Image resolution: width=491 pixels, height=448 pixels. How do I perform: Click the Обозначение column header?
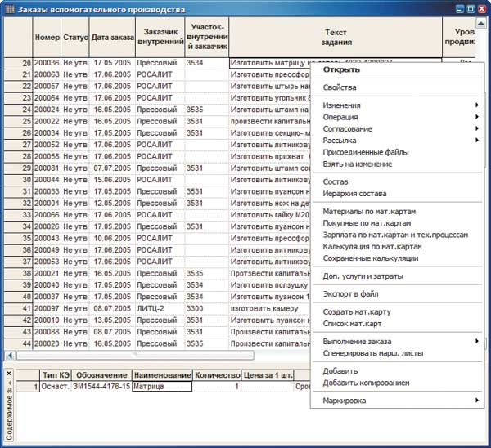pos(101,375)
